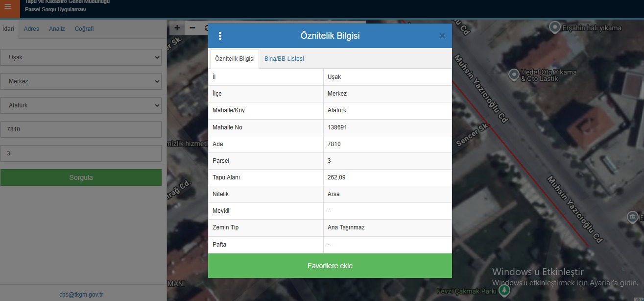The image size is (644, 301).
Task: Click the Hedef Oto Yıkama map pin
Action: [514, 75]
